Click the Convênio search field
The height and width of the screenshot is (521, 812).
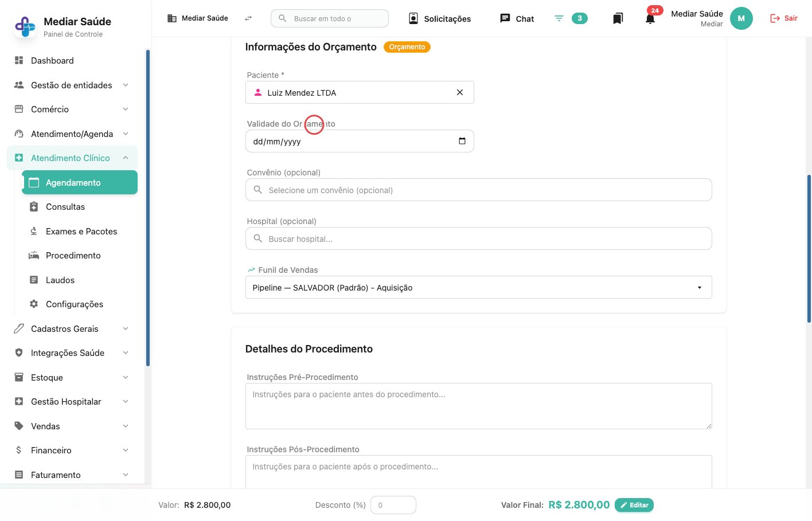click(479, 190)
